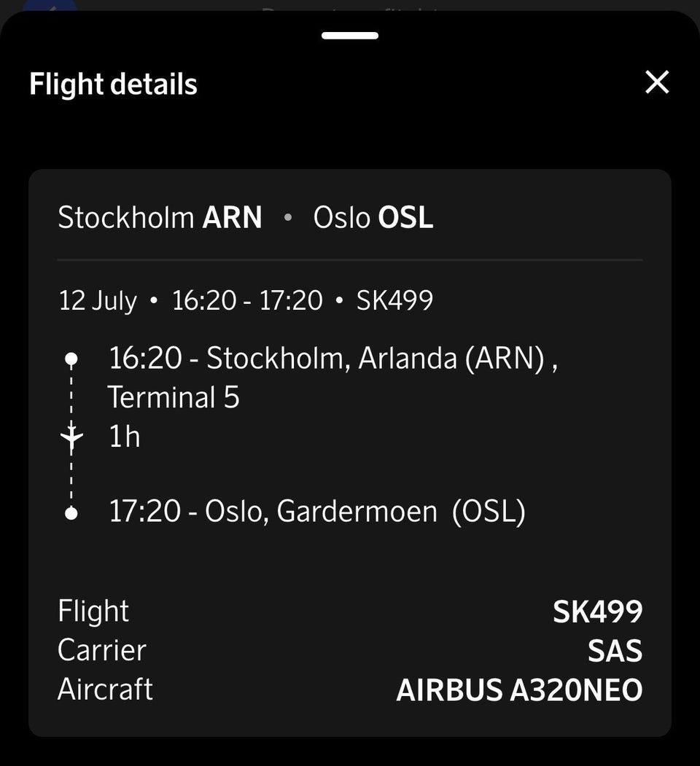Tap the drag handle bar at top
This screenshot has height=766, width=700.
(350, 36)
